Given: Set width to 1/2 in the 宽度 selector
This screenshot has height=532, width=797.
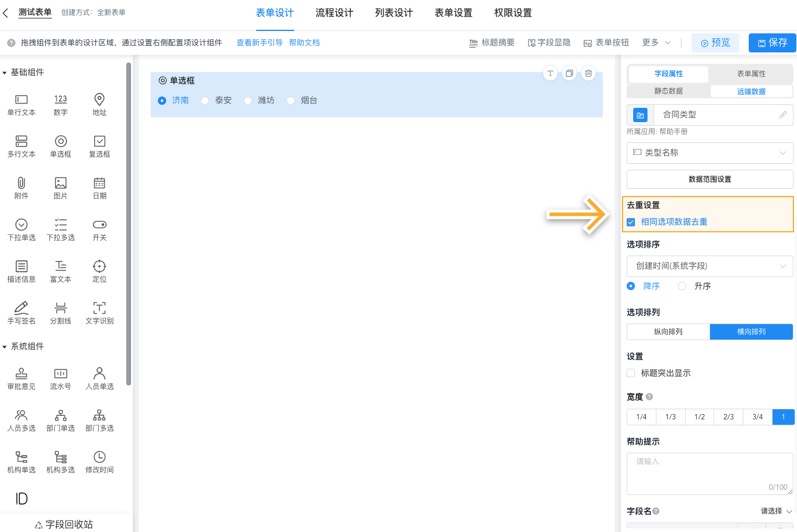Looking at the screenshot, I should 699,416.
